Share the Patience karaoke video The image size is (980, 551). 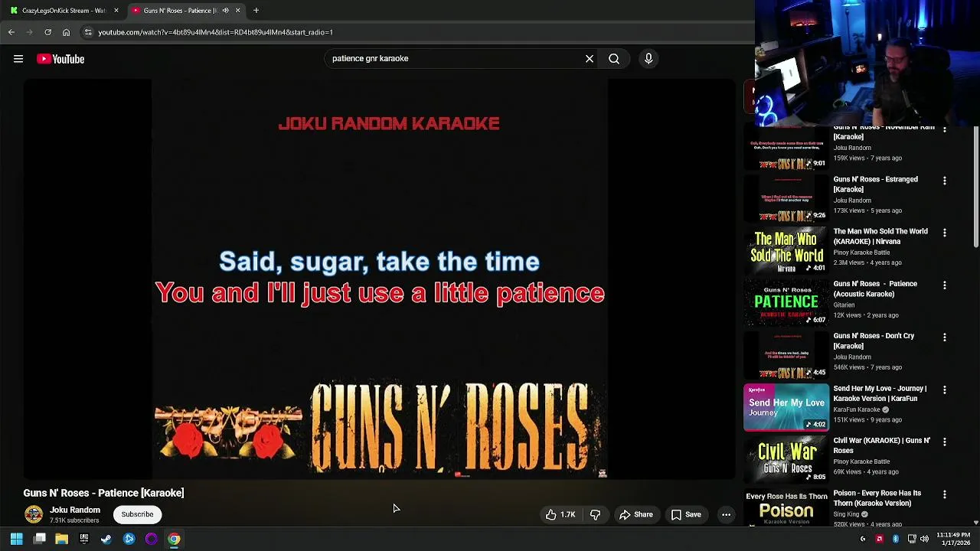coord(636,515)
